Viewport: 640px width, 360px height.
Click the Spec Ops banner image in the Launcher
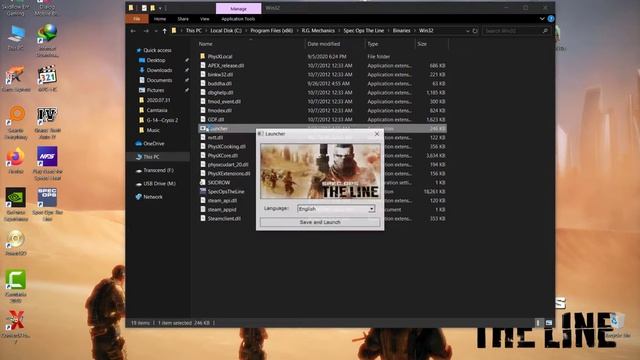[x=320, y=171]
